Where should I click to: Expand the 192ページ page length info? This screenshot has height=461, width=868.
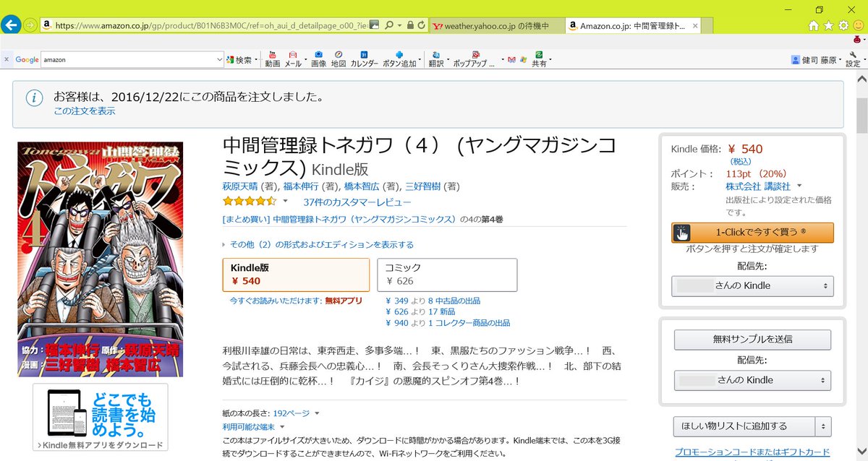pyautogui.click(x=296, y=413)
